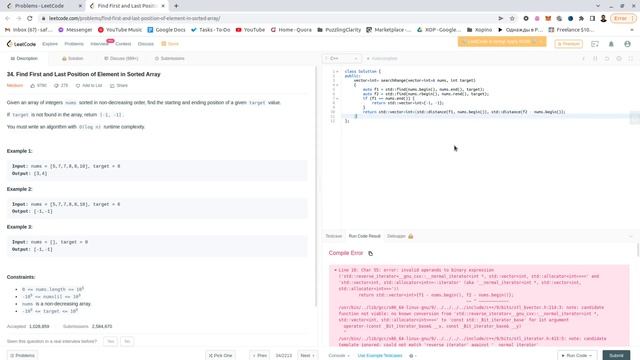Click the thumbs down dislike count

coord(61,86)
